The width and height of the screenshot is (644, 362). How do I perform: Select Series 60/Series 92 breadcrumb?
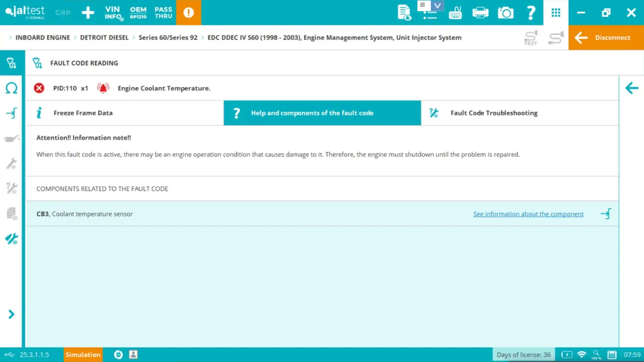(x=168, y=37)
